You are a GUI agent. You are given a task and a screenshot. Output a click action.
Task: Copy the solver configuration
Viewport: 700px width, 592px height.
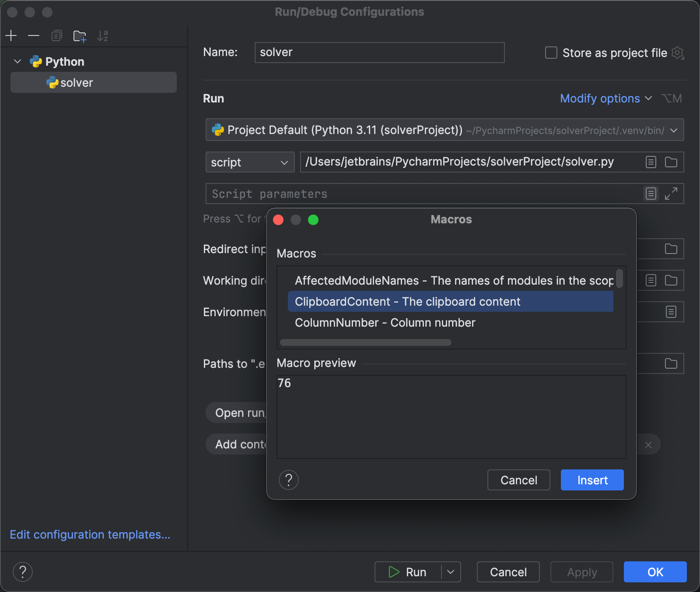pos(56,36)
